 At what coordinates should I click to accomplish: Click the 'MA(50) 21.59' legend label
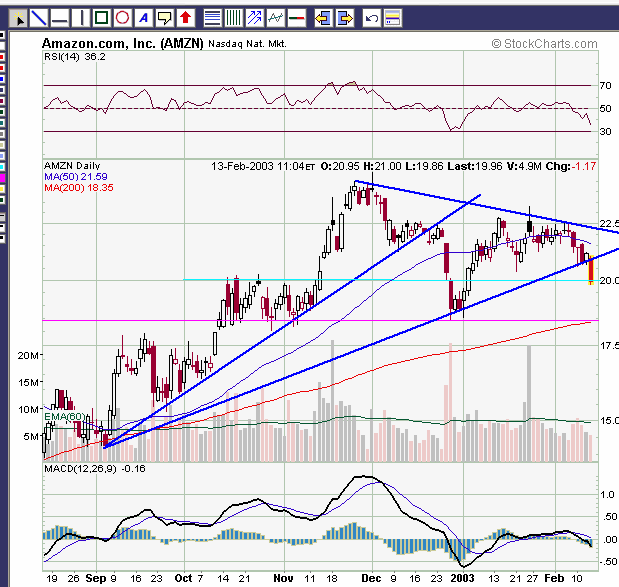[76, 176]
